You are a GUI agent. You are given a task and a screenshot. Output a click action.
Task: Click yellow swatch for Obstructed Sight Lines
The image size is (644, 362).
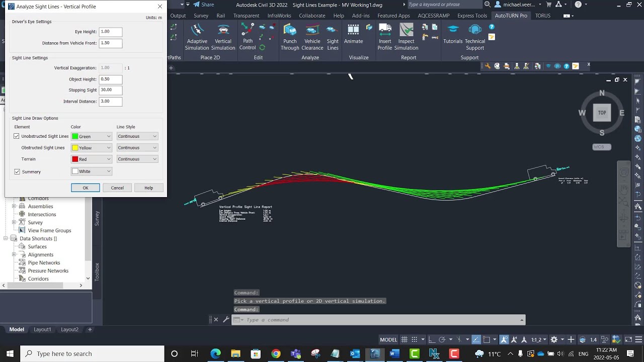pos(75,148)
